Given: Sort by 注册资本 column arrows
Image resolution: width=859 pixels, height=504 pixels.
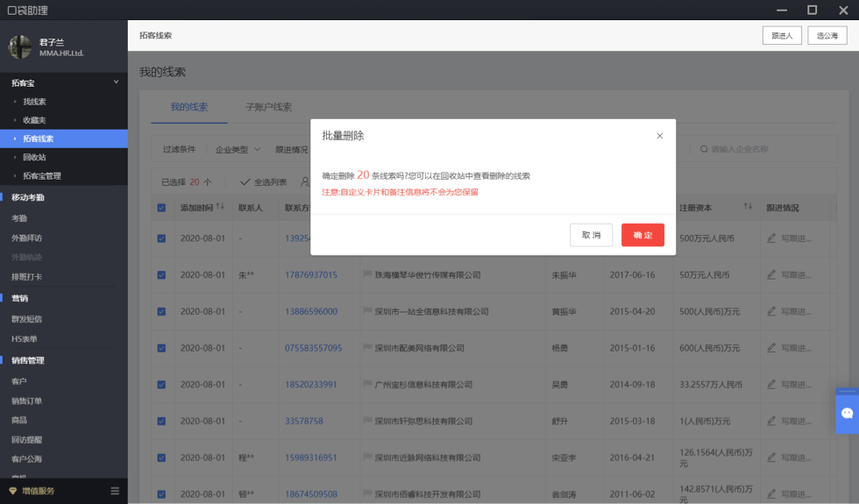Looking at the screenshot, I should (x=748, y=207).
